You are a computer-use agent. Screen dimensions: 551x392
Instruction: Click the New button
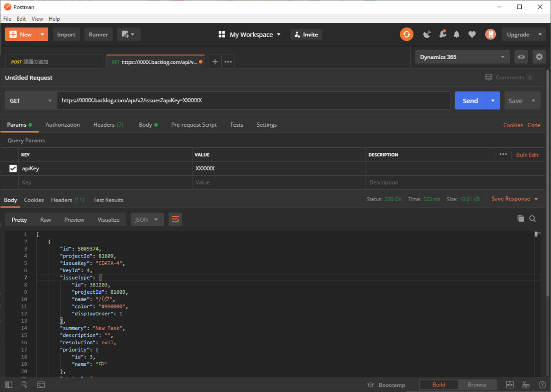pyautogui.click(x=21, y=34)
